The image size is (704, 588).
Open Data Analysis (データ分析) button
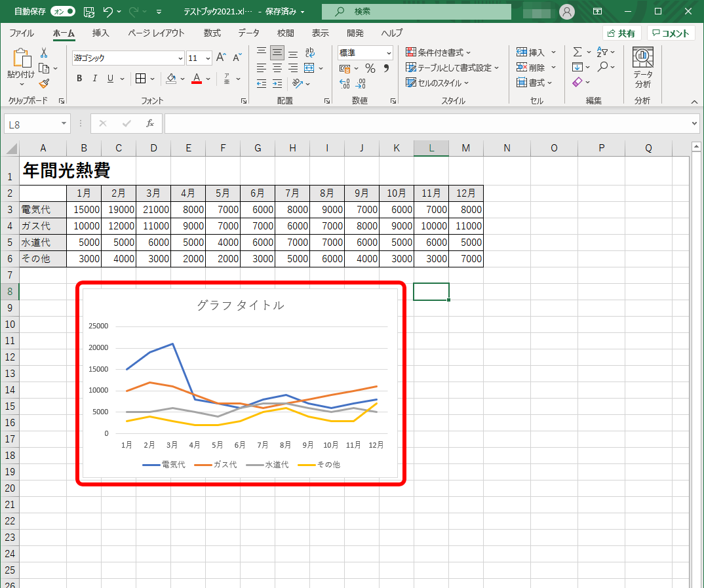(x=642, y=68)
